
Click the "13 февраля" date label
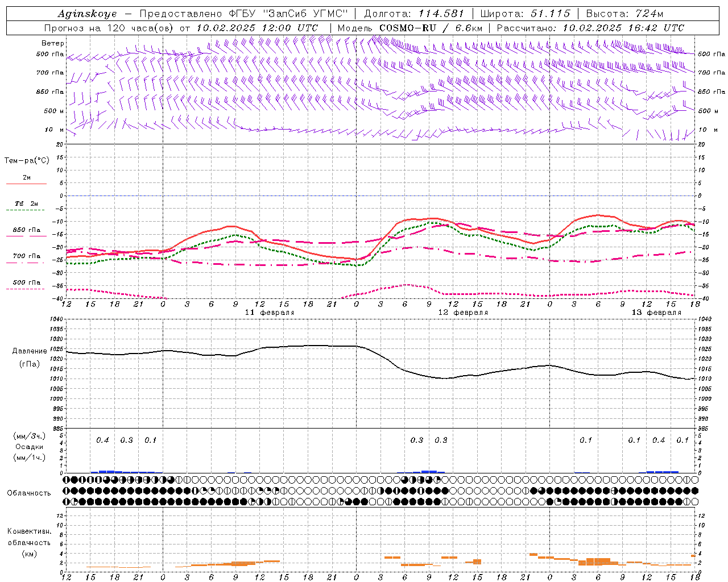click(656, 313)
